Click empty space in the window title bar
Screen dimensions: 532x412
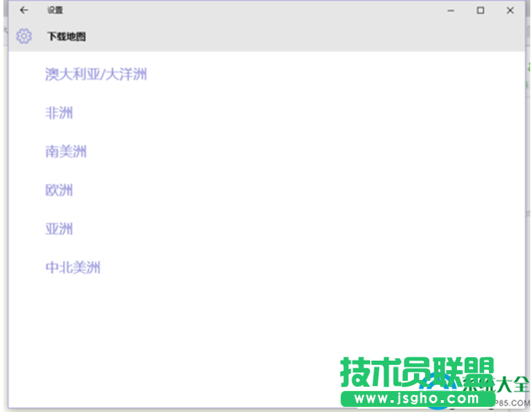coord(253,10)
